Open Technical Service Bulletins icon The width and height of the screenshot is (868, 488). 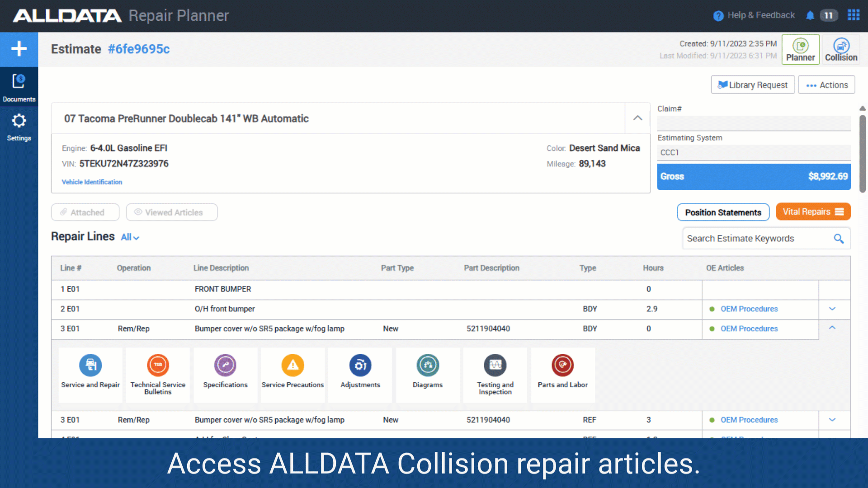coord(158,365)
